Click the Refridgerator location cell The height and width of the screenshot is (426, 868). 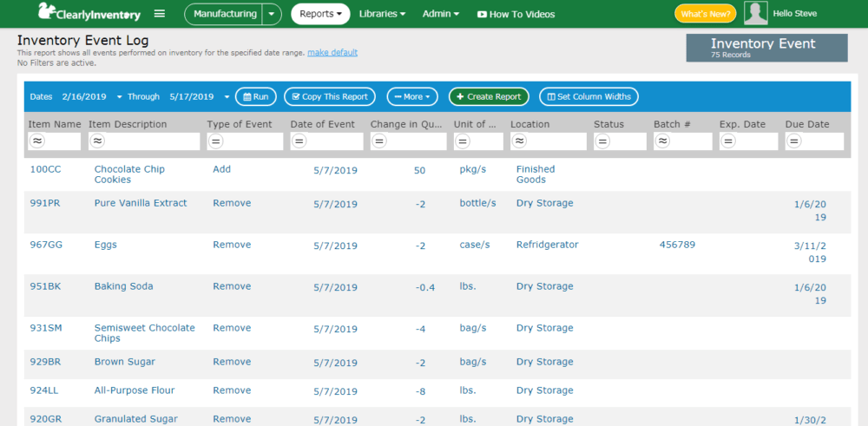tap(548, 245)
